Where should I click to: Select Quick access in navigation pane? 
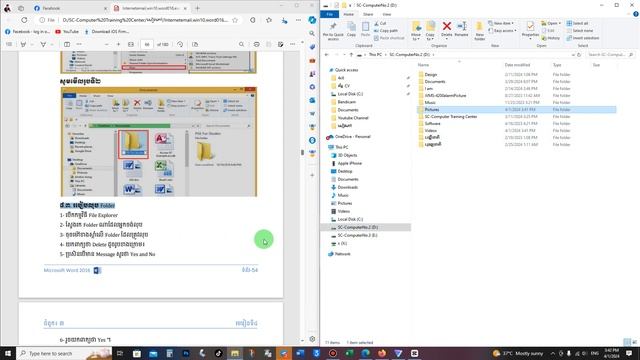[346, 70]
